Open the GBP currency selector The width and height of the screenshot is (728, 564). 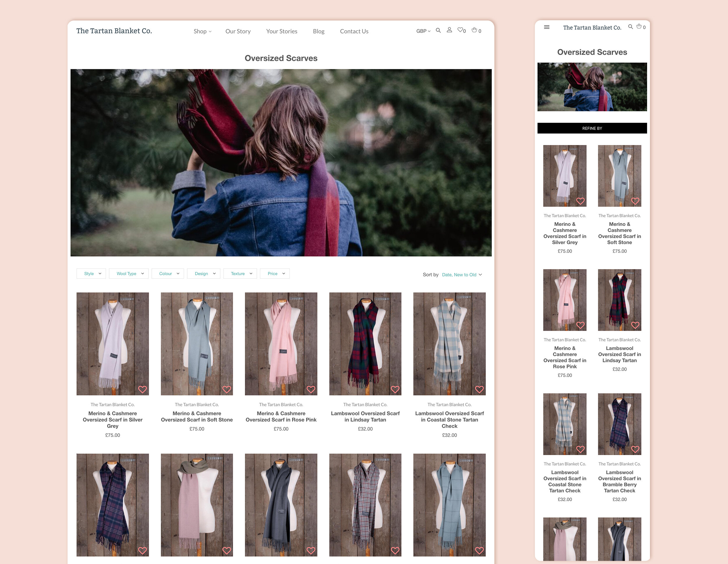pyautogui.click(x=423, y=31)
